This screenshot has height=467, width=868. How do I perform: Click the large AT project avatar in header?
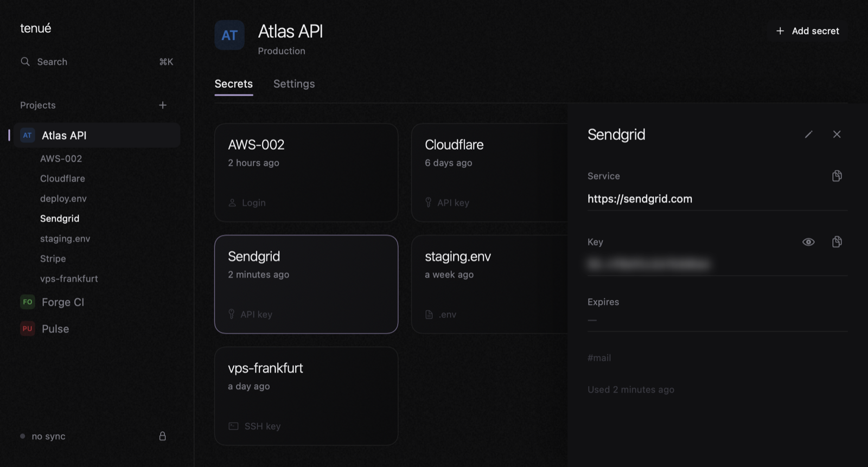point(229,35)
